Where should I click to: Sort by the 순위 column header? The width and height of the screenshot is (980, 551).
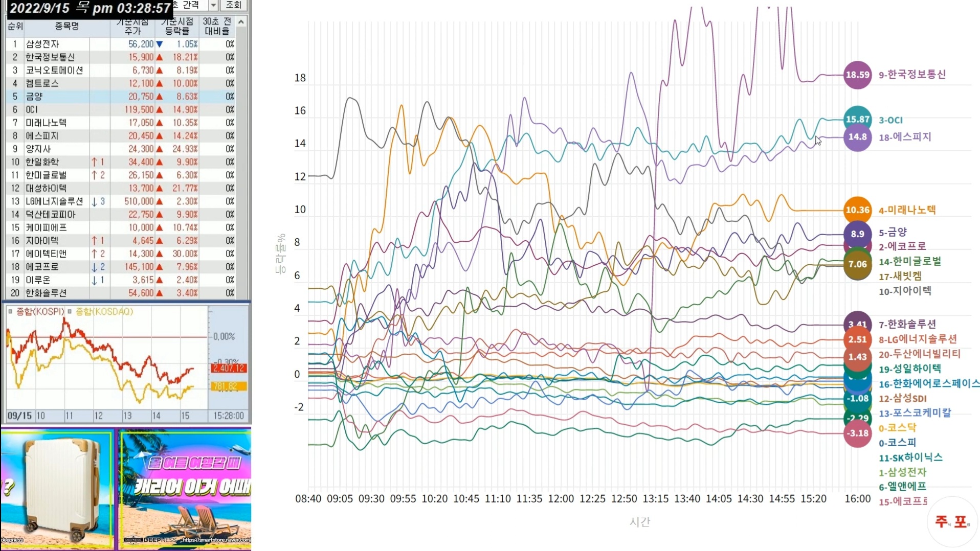point(15,26)
